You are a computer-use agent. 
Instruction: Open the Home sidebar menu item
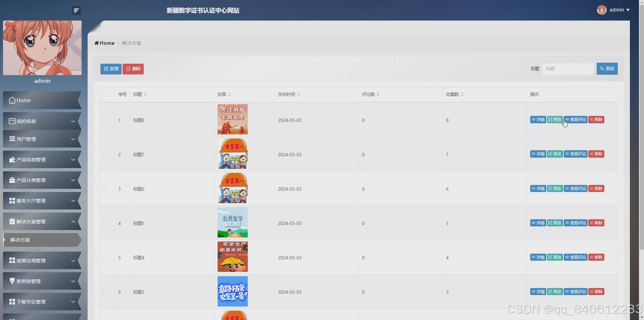coord(42,100)
